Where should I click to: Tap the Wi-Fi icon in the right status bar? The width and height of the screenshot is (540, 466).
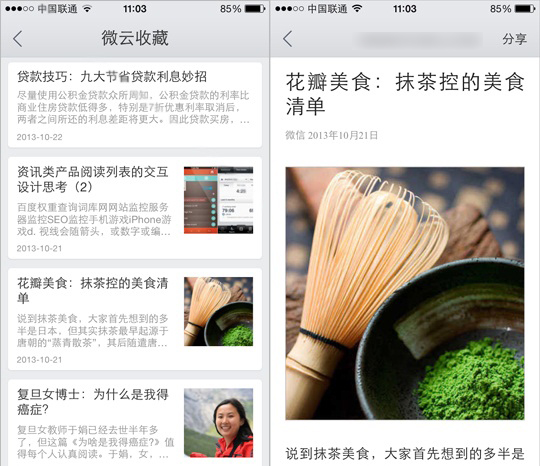pyautogui.click(x=358, y=9)
